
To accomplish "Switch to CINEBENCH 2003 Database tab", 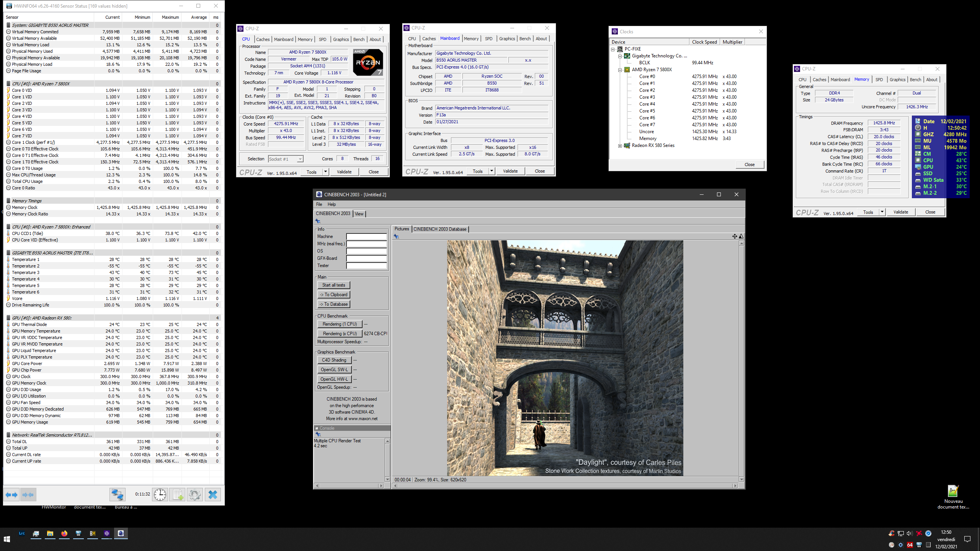I will coord(440,229).
